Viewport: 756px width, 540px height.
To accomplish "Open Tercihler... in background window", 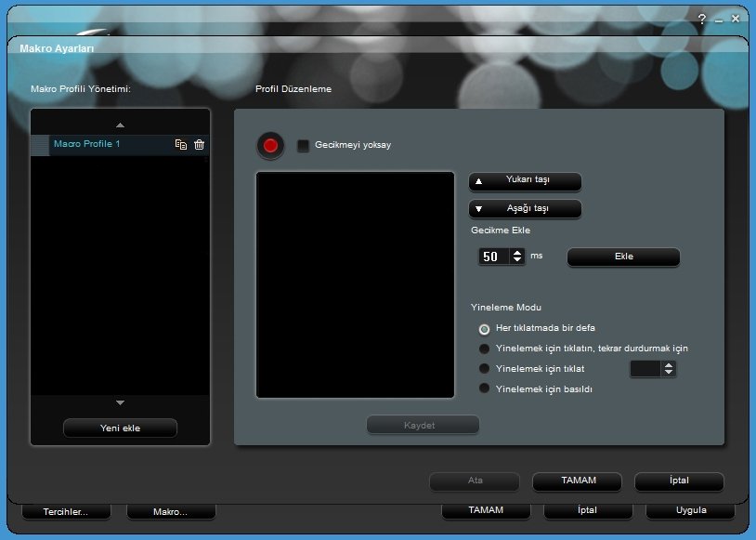I will (x=66, y=512).
